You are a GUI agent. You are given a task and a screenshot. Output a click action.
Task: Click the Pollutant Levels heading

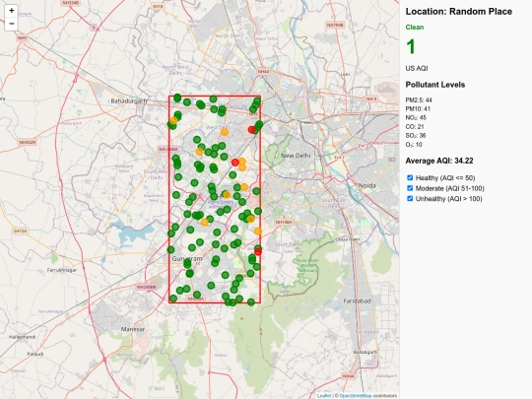[x=435, y=85]
